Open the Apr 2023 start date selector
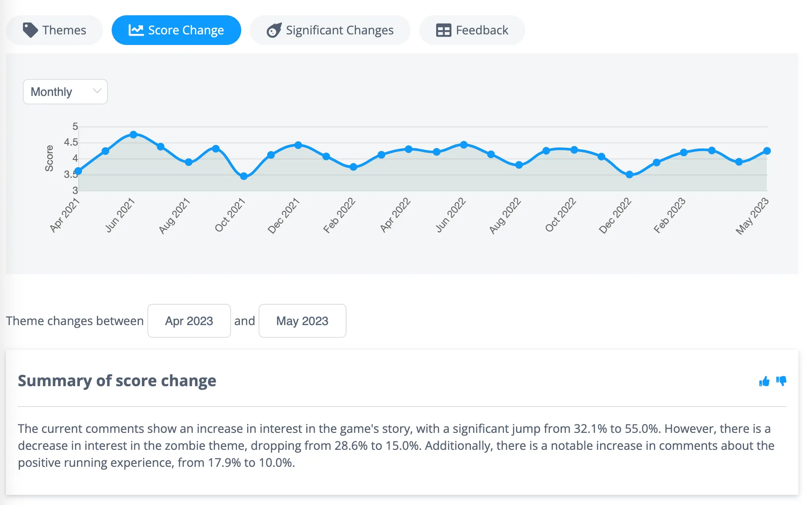Image resolution: width=812 pixels, height=505 pixels. pos(189,321)
